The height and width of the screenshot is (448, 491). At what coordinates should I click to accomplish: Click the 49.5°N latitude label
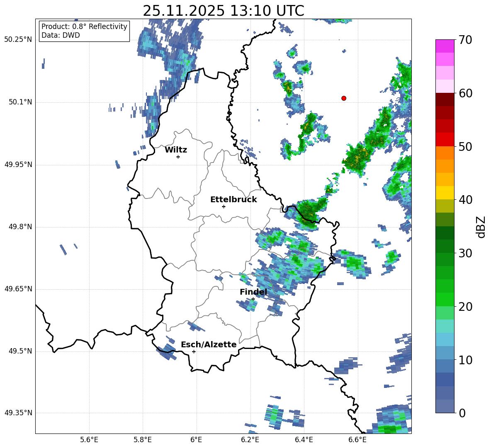tap(20, 351)
